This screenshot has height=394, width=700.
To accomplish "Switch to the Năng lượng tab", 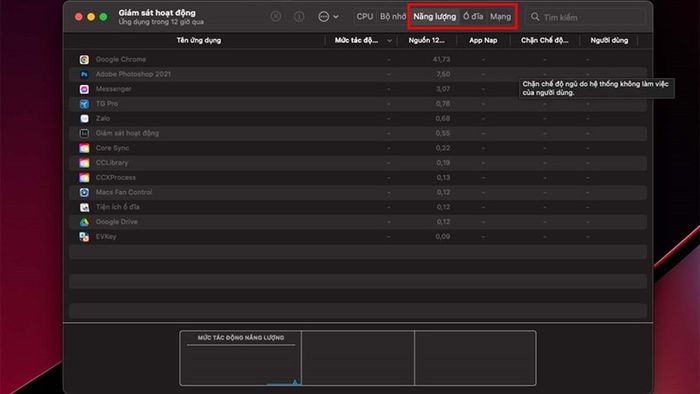I will coord(434,17).
